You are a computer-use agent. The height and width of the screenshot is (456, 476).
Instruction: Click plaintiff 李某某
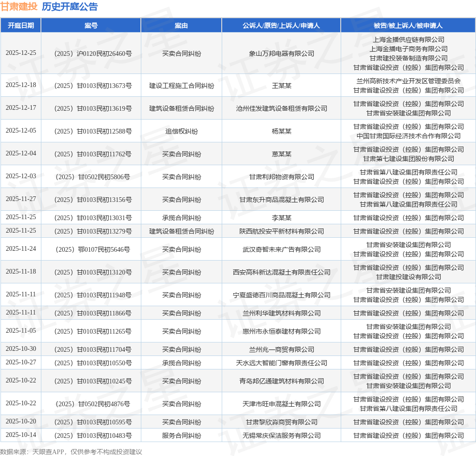coord(281,218)
